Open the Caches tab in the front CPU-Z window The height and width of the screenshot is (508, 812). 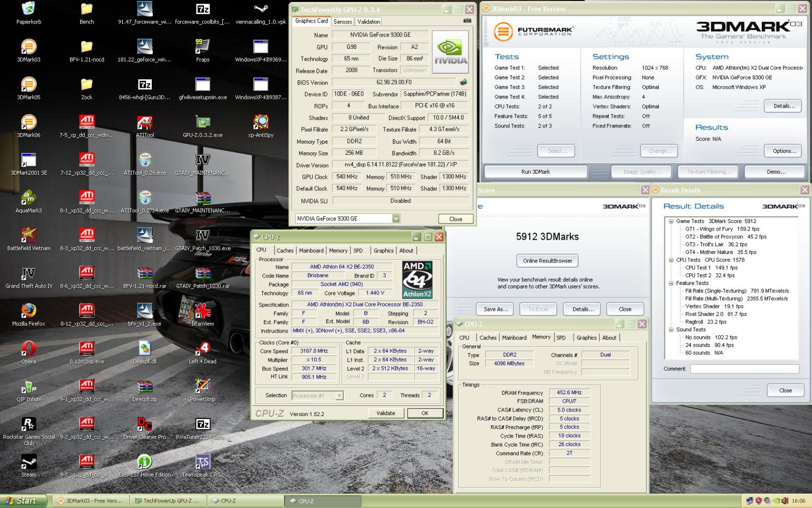point(285,251)
